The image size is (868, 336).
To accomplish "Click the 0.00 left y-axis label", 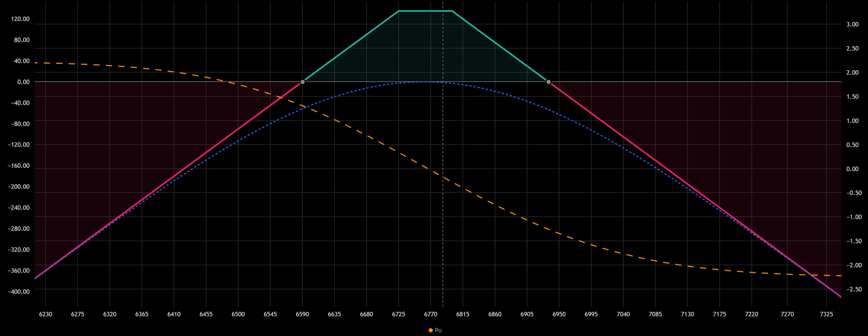I will coord(23,82).
